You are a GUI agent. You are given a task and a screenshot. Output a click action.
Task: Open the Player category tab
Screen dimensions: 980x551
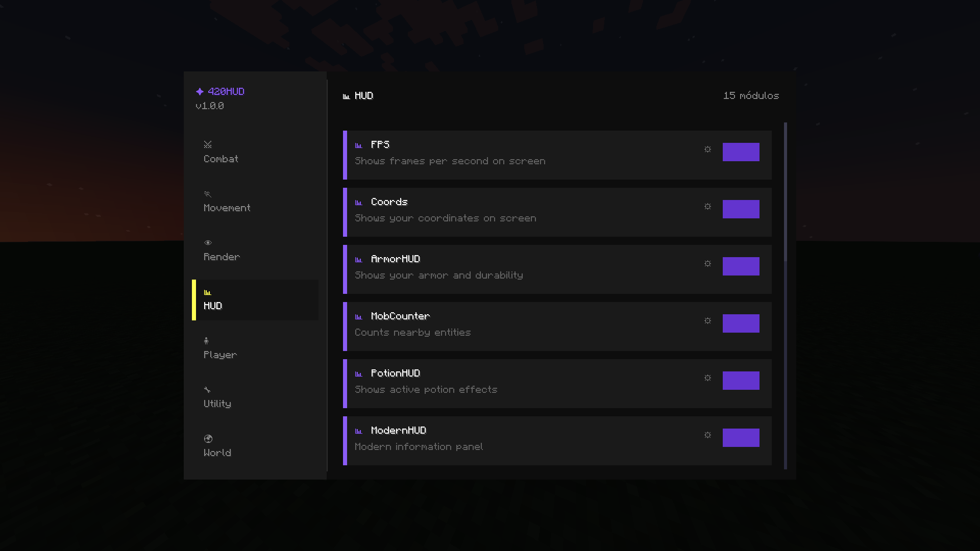[255, 349]
